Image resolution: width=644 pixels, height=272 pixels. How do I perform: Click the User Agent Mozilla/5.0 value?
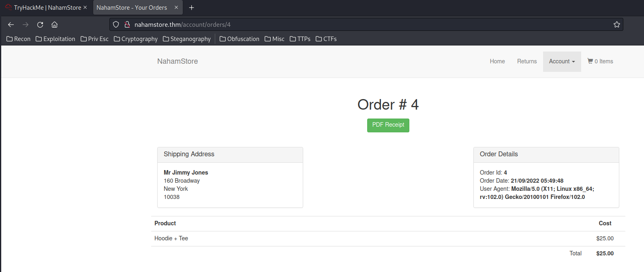click(x=537, y=193)
